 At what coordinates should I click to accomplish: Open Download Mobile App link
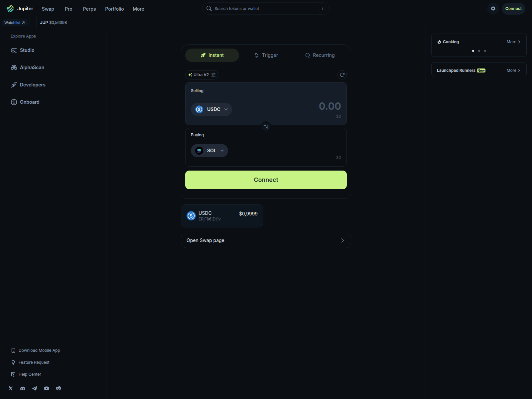tap(36, 350)
